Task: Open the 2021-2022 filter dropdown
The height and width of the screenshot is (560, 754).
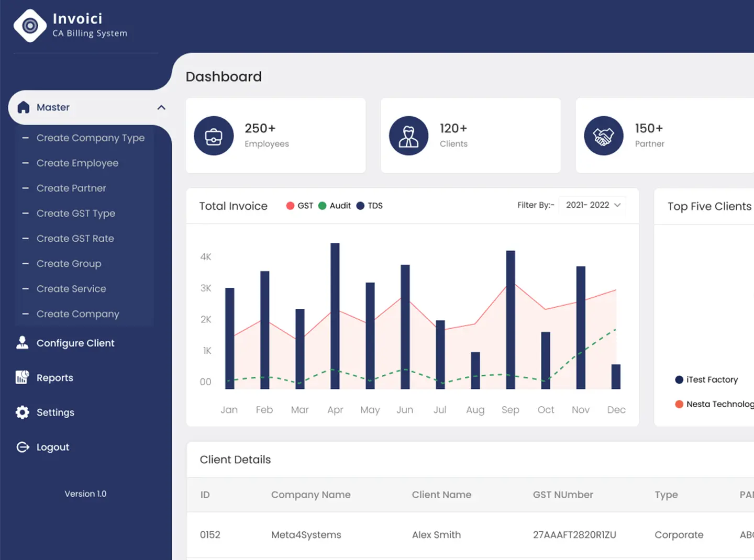Action: click(592, 205)
